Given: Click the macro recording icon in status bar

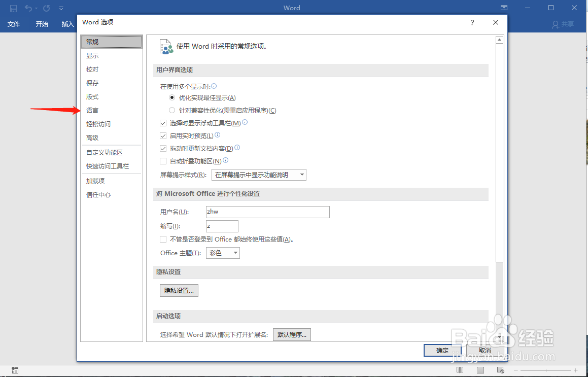Looking at the screenshot, I should coord(15,370).
